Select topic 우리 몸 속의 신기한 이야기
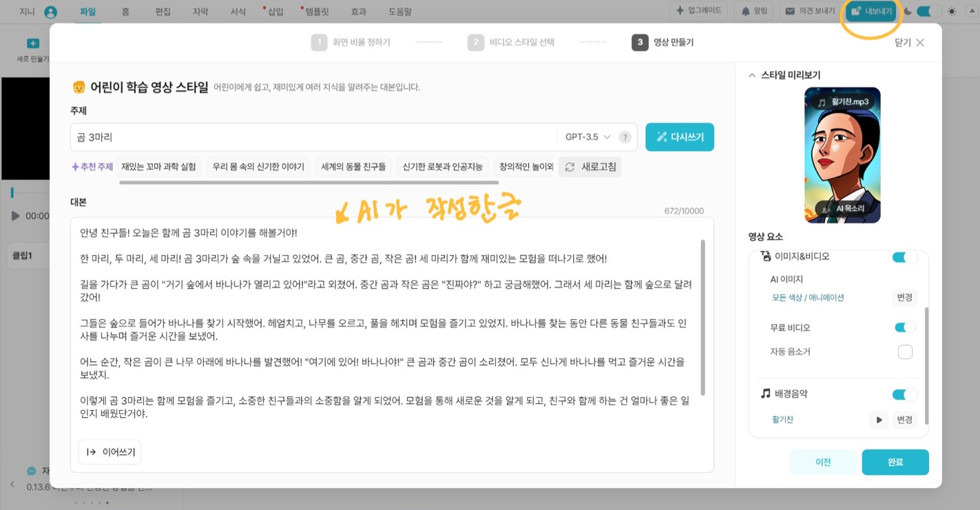Screen dimensions: 980x510 point(258,167)
